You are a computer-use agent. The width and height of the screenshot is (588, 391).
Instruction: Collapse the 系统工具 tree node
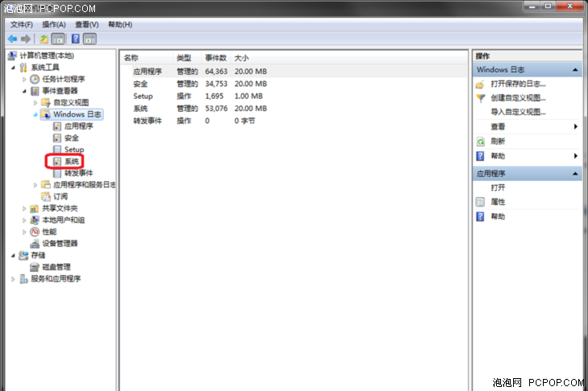13,68
